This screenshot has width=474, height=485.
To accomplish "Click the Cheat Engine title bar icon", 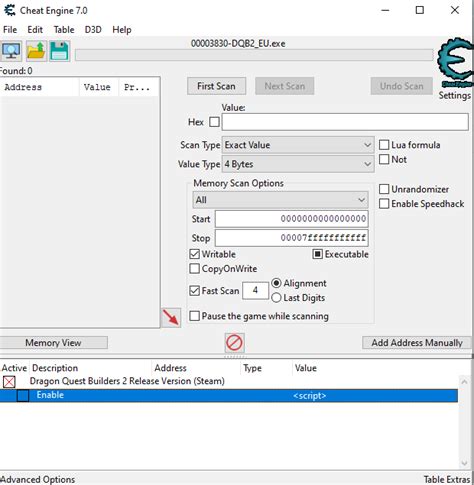I will (9, 10).
